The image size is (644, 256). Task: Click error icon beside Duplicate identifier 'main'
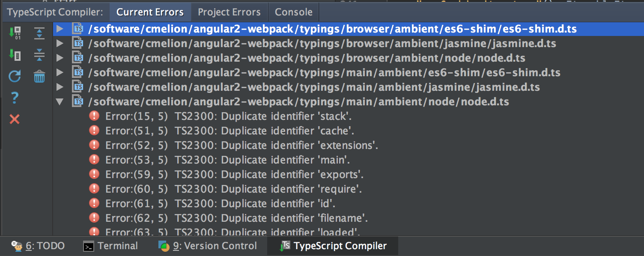tap(94, 160)
